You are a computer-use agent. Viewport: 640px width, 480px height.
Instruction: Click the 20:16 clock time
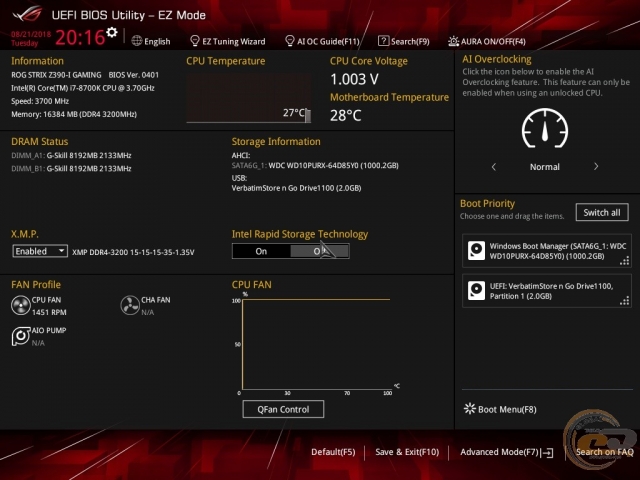80,37
